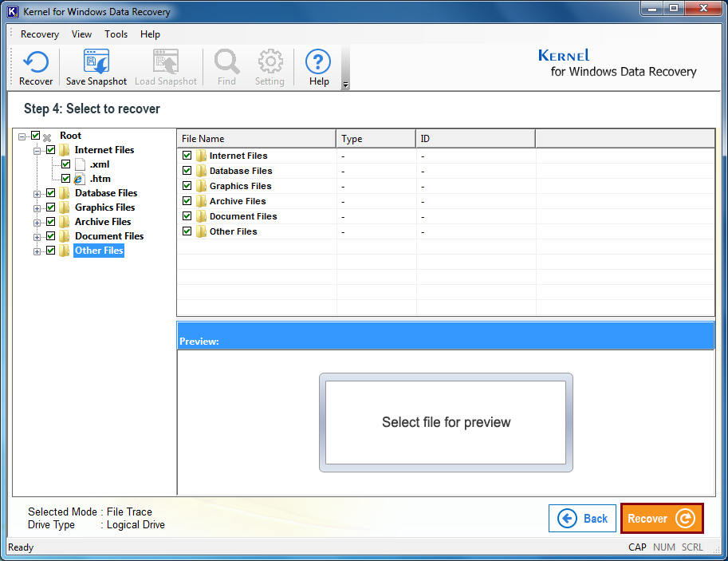Maximize the Kernel window
Viewport: 728px width, 561px height.
point(674,8)
